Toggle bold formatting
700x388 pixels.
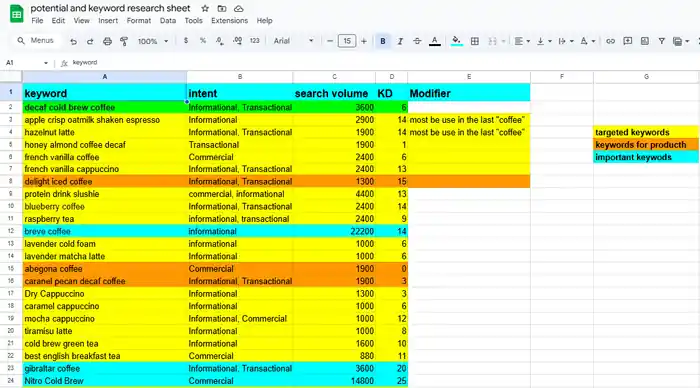point(383,41)
